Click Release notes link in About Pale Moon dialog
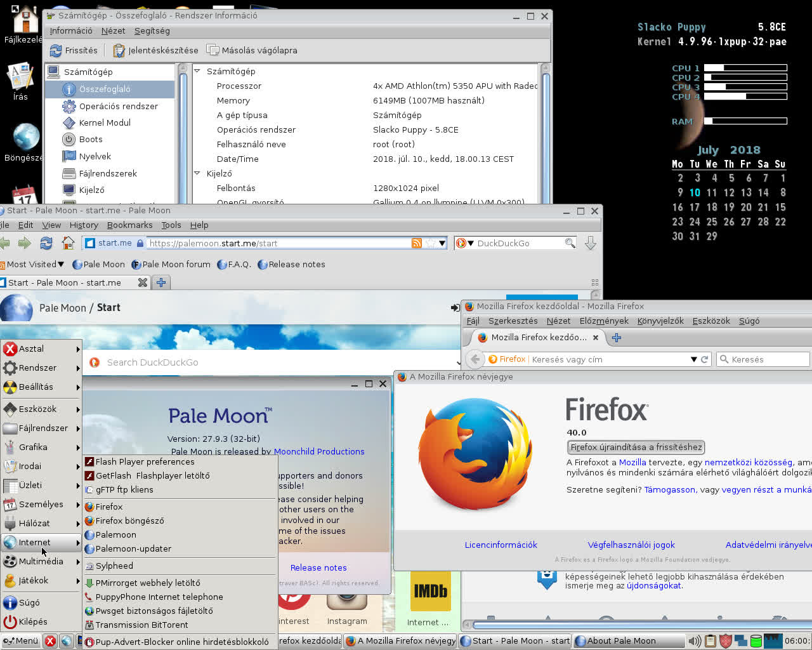The width and height of the screenshot is (812, 650). pyautogui.click(x=318, y=567)
